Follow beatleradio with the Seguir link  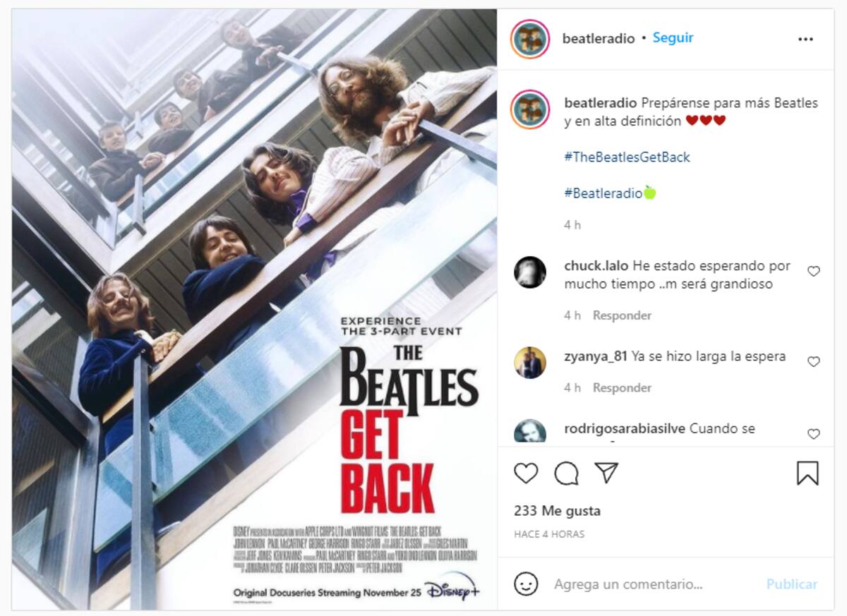pos(673,38)
